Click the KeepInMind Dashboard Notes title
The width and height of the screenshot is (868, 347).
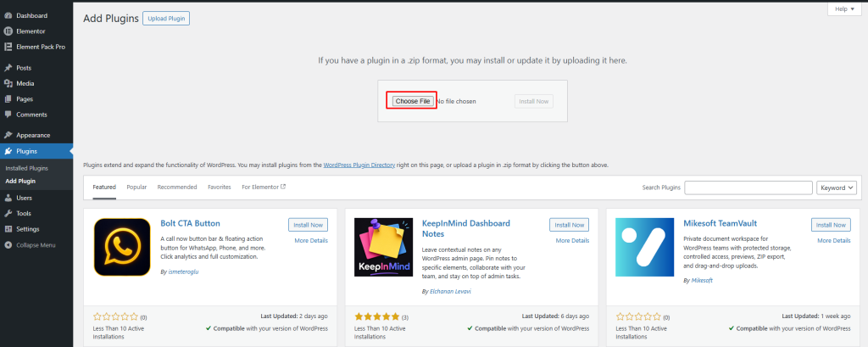(x=466, y=228)
